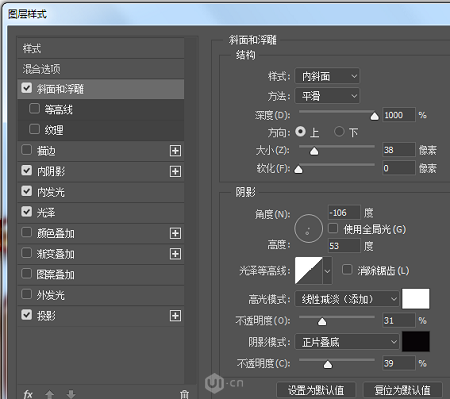
Task: Click highlight opacity field showing 31
Action: pos(399,320)
